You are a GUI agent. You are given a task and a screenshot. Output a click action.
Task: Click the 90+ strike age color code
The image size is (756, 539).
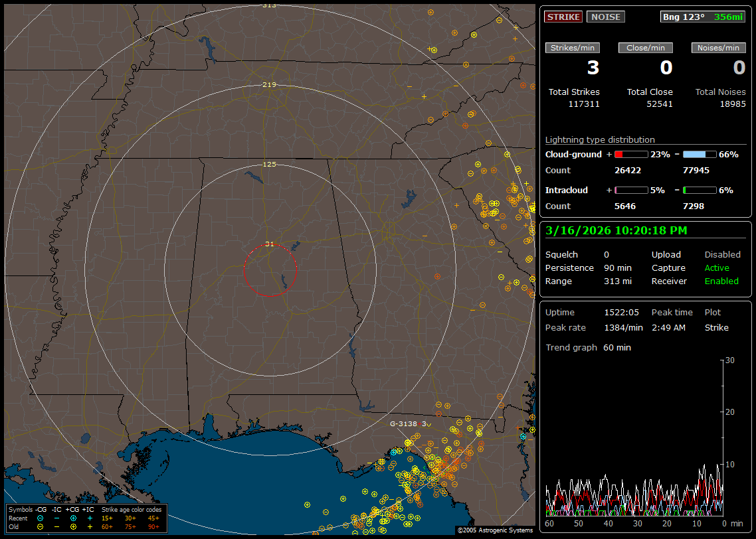tap(153, 526)
